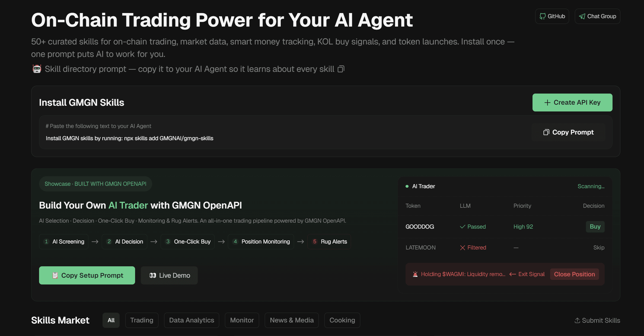Click the Priority column header

coord(522,206)
